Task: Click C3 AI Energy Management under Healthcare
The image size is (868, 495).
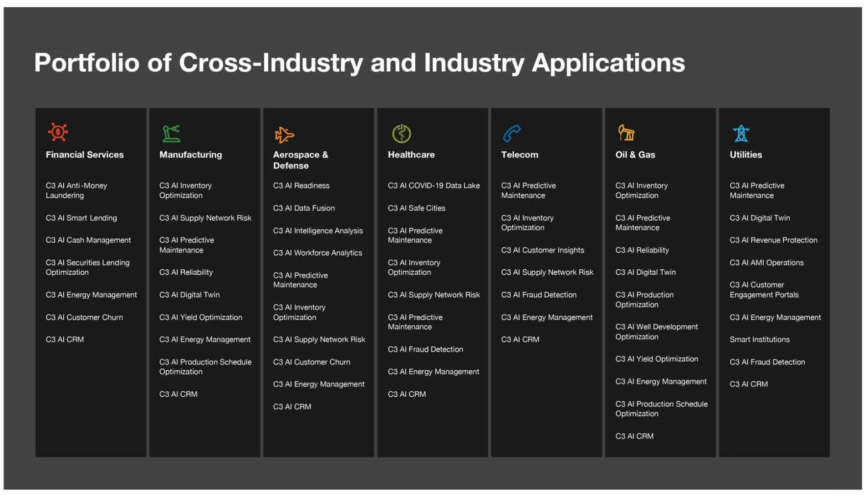Action: pyautogui.click(x=434, y=372)
